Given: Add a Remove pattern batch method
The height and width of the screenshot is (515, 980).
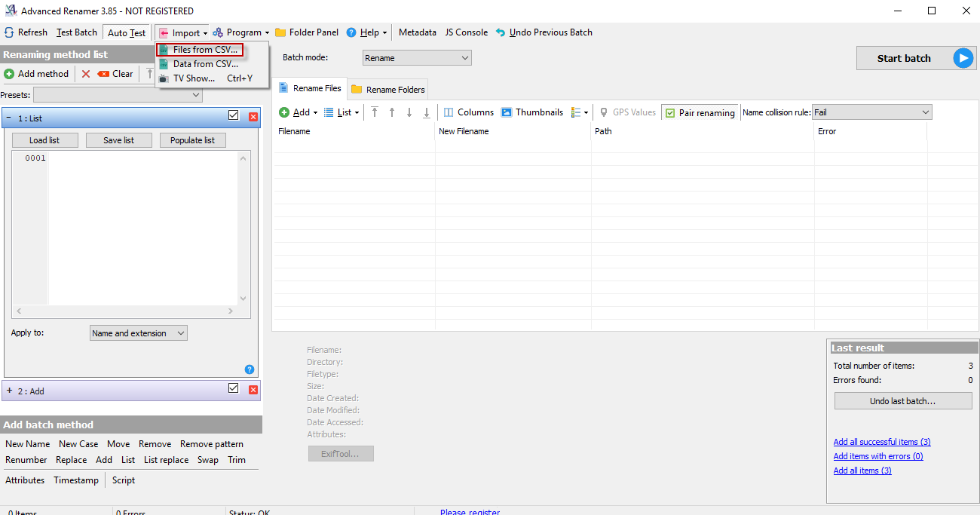Looking at the screenshot, I should pyautogui.click(x=212, y=444).
